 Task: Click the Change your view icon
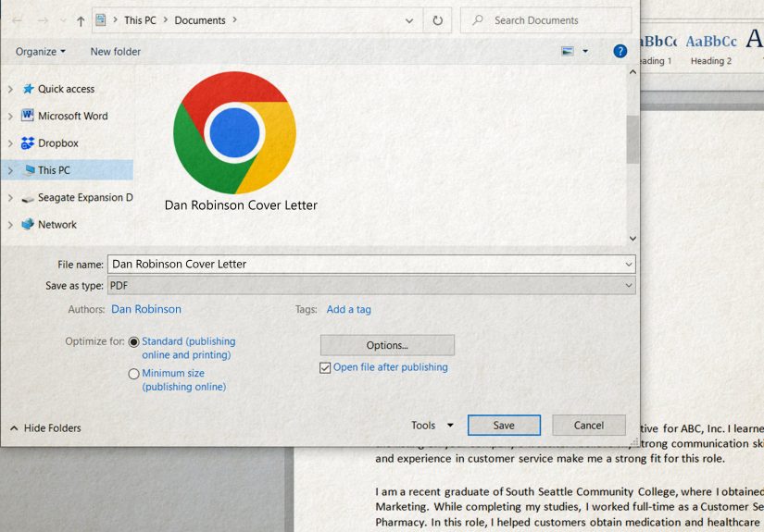coord(568,51)
